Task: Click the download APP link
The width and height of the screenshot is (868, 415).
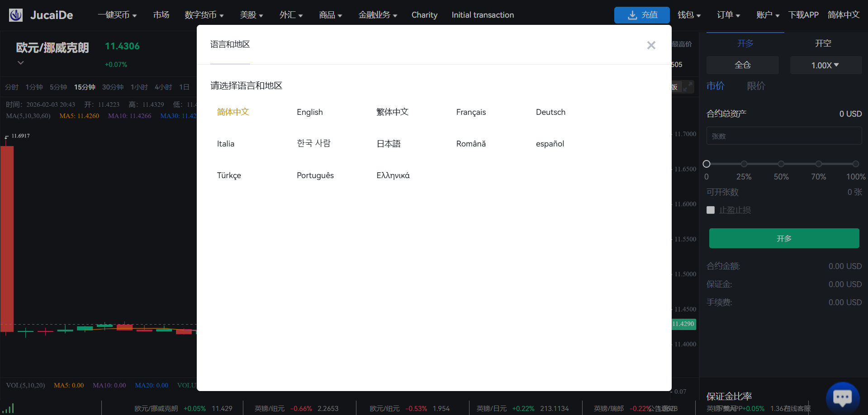Action: click(803, 15)
